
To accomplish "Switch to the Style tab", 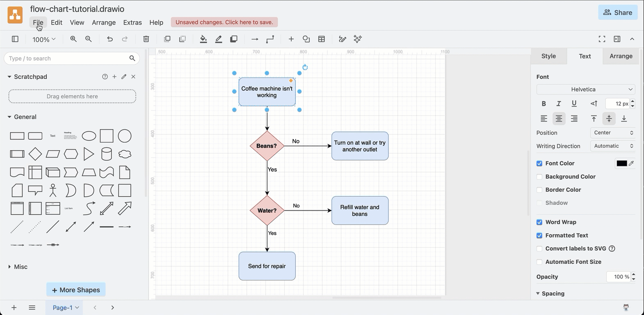I will 548,56.
